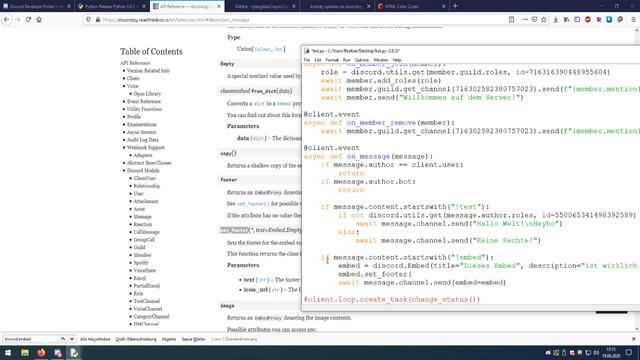Close the Discord Developer Portal tab
This screenshot has height=360, width=640.
[x=69, y=7]
